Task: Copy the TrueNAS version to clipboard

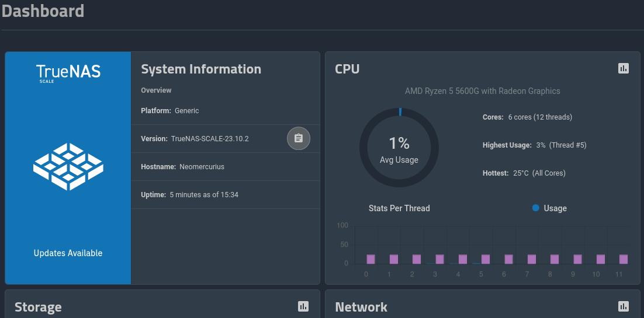Action: click(x=299, y=138)
